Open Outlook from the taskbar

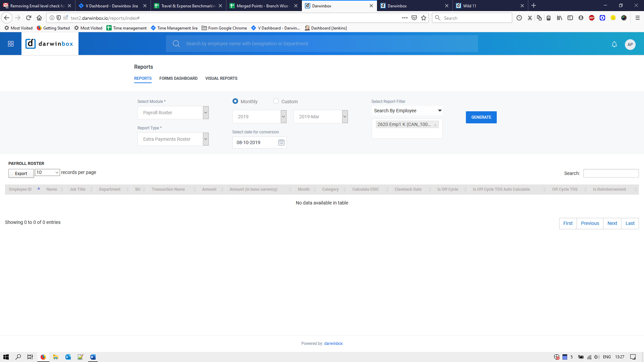[x=68, y=357]
